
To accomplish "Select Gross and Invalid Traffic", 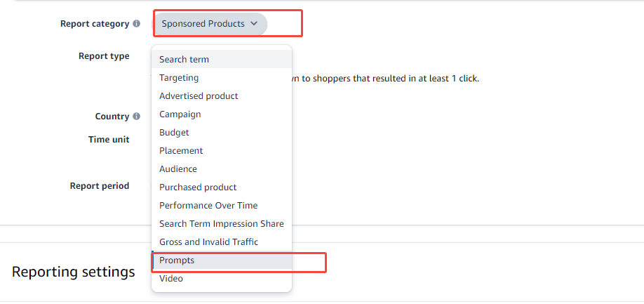I will coord(208,242).
